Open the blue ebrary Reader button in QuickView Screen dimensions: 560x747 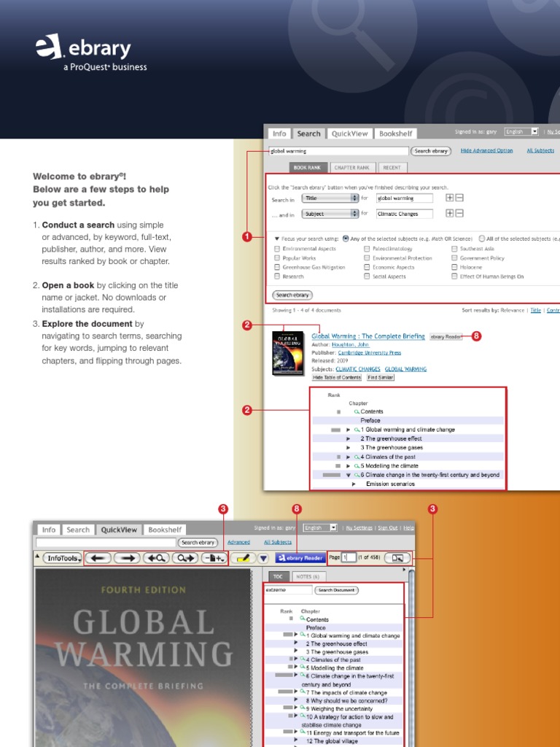click(x=300, y=558)
